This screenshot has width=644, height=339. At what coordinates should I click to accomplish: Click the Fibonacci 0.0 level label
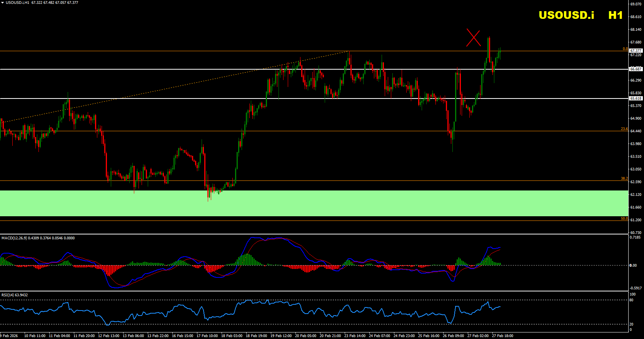click(x=625, y=49)
